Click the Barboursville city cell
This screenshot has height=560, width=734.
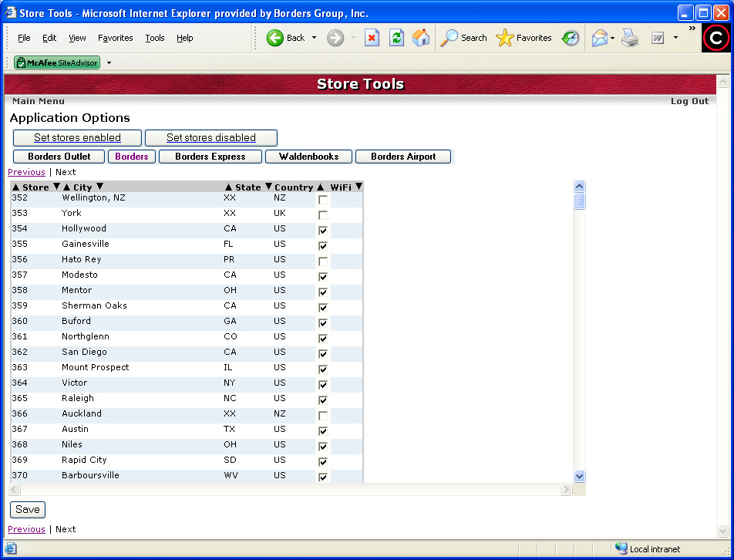(x=90, y=475)
